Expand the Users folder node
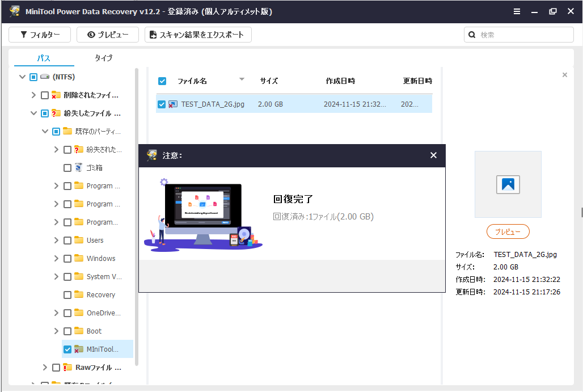 click(x=56, y=241)
